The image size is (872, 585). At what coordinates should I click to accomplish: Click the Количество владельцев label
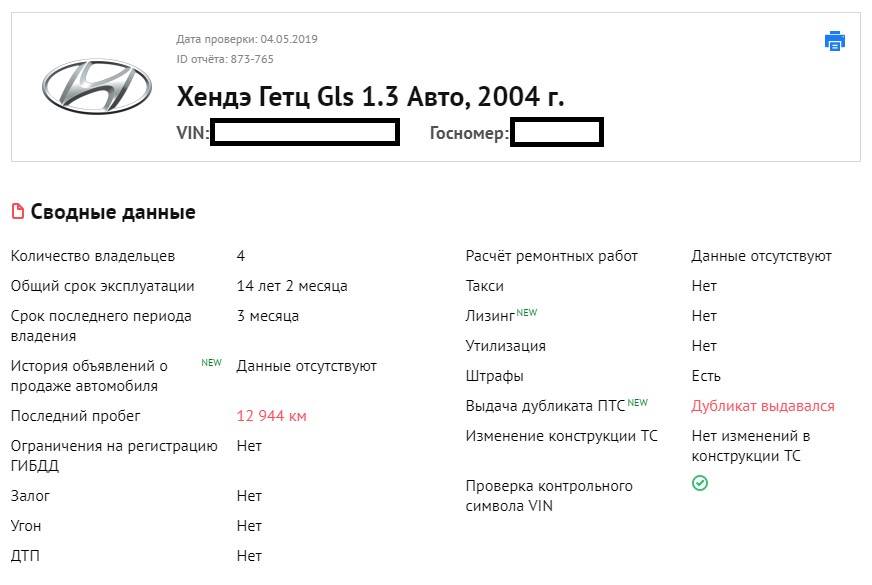(x=92, y=256)
